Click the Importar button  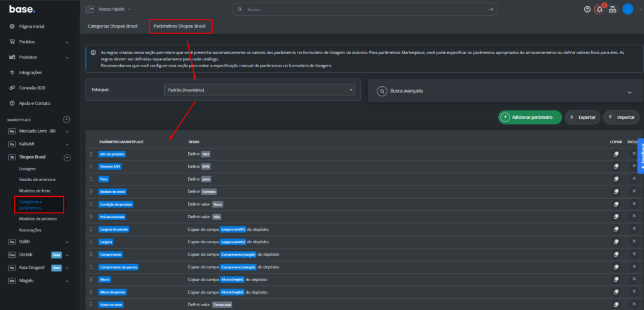pyautogui.click(x=621, y=117)
